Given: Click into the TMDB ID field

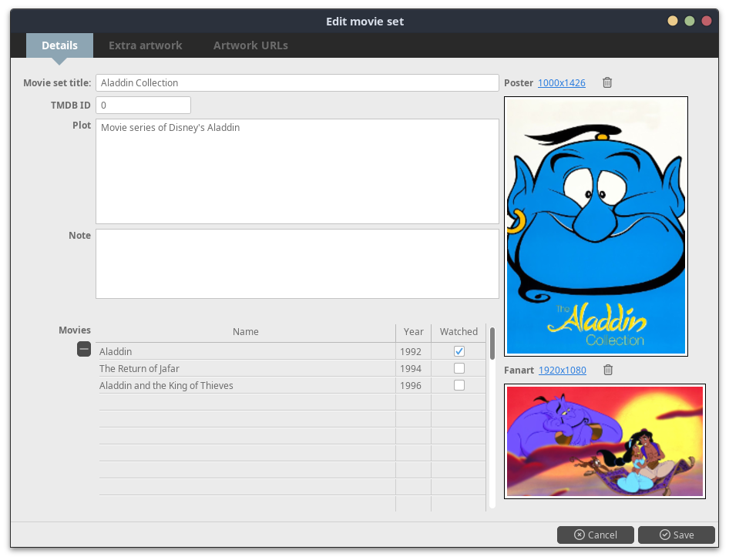Looking at the screenshot, I should pos(143,105).
